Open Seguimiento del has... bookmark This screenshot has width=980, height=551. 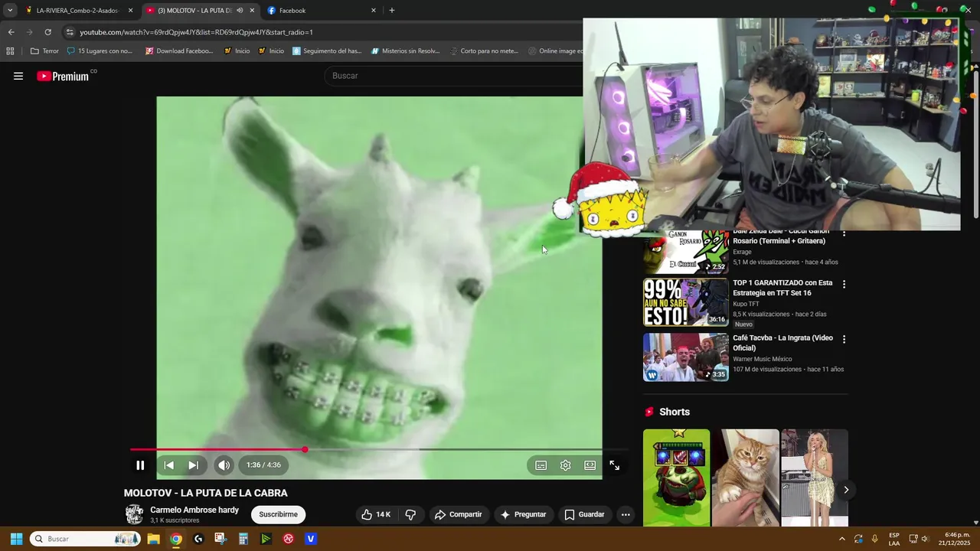point(327,51)
